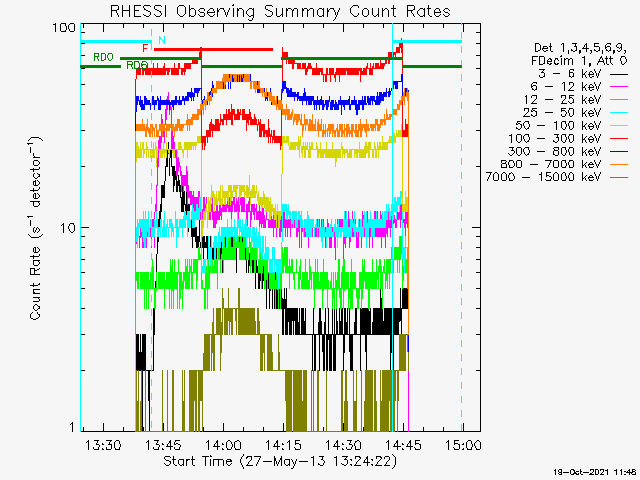Screen dimensions: 640x480
Task: Click the 13:45 time axis tick label
Action: pos(163,444)
